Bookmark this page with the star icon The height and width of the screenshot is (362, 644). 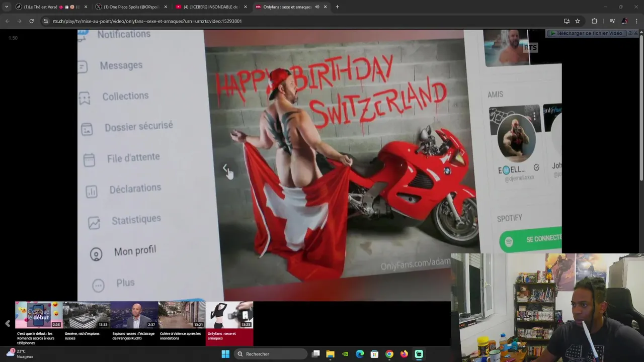[578, 21]
